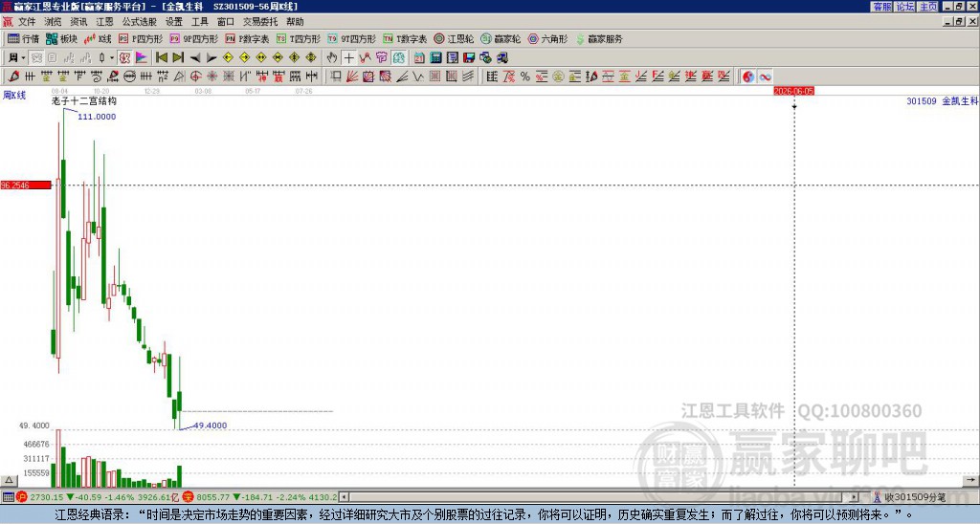
Task: Click the red floppy disk save icon
Action: [469, 57]
